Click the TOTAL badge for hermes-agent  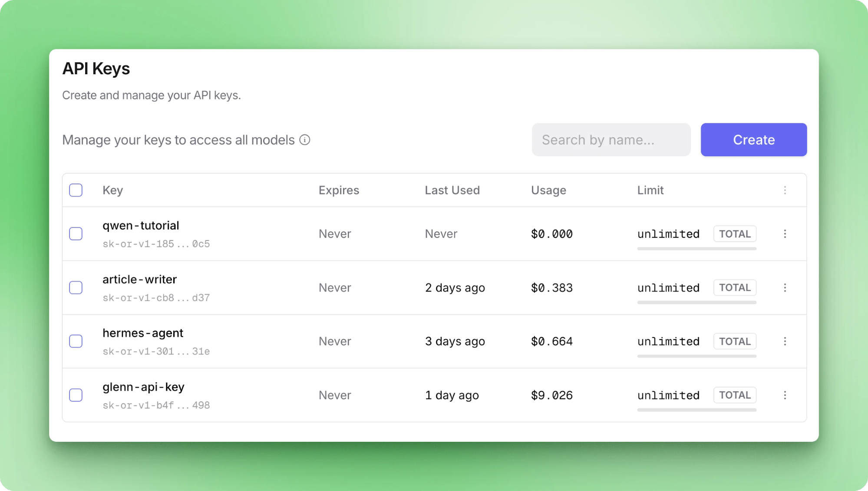click(x=735, y=342)
